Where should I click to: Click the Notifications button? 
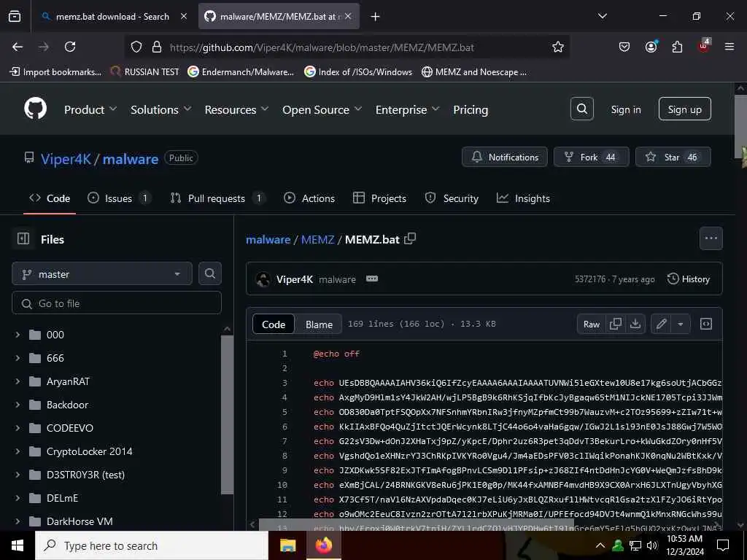coord(505,157)
